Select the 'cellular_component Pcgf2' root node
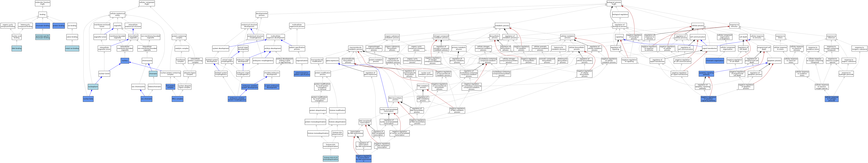This screenshot has width=868, height=163. point(147,3)
